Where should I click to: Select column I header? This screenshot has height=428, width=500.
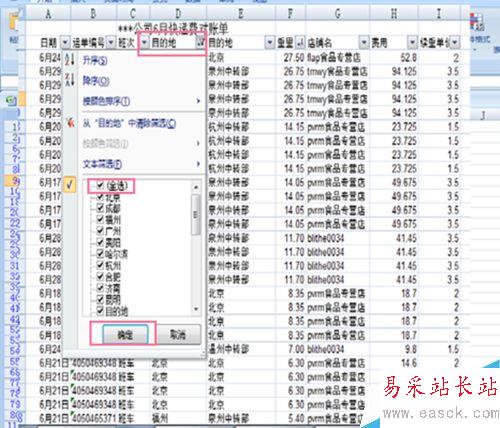tap(439, 14)
